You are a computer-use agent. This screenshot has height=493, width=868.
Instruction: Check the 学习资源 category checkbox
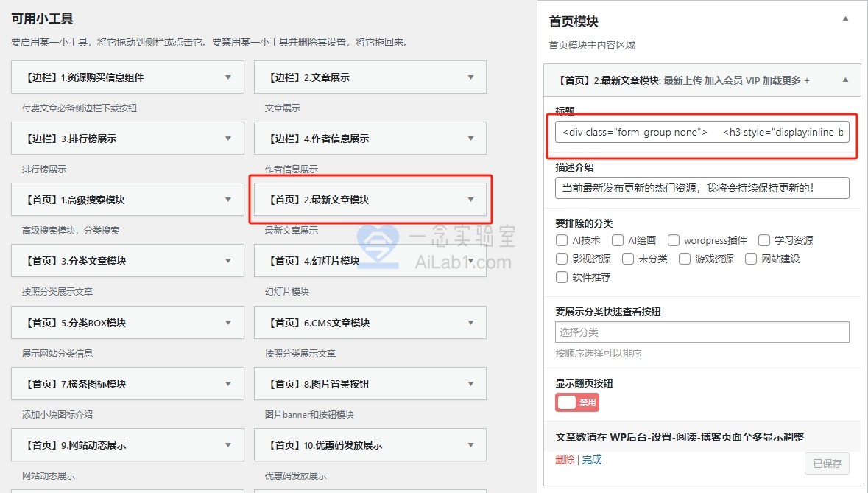tap(764, 240)
